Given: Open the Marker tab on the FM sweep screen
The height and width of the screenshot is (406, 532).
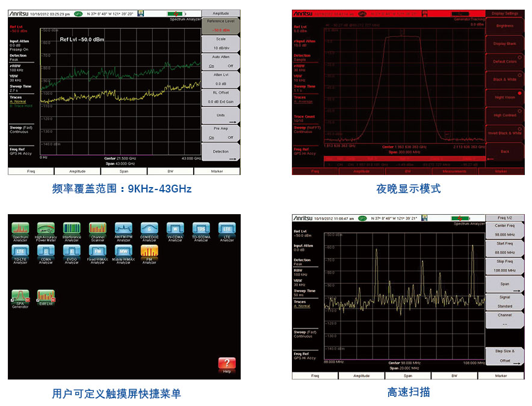Looking at the screenshot, I should click(501, 376).
